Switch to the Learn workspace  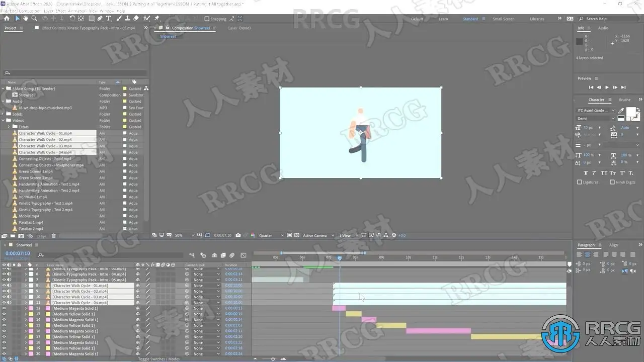(443, 19)
